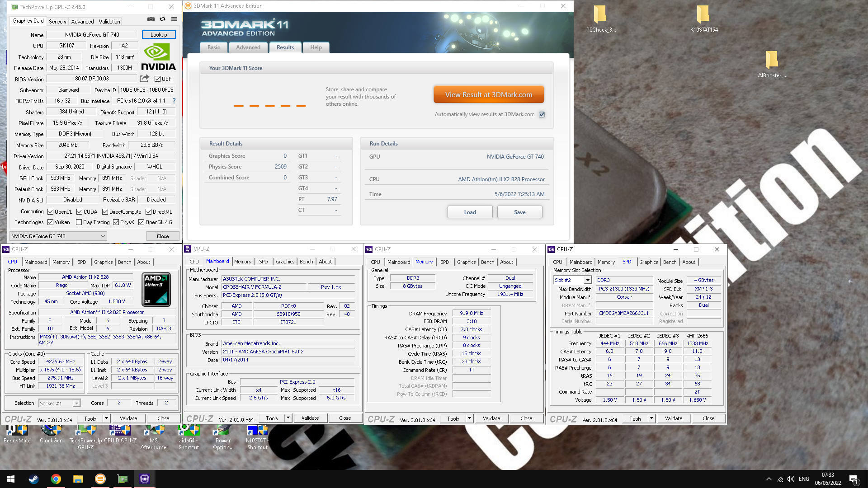
Task: Open the NVIDIA GeForce GT 740 GPU dropdown
Action: click(58, 236)
